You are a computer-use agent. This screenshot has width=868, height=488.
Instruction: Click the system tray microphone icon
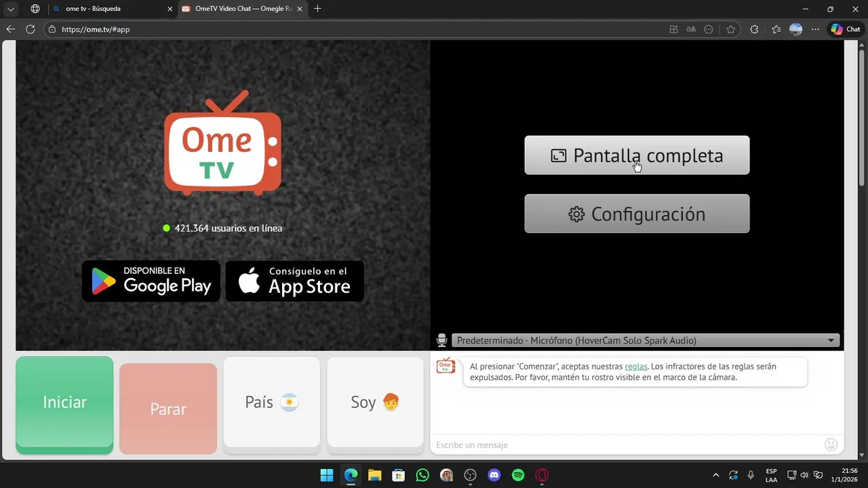point(751,475)
